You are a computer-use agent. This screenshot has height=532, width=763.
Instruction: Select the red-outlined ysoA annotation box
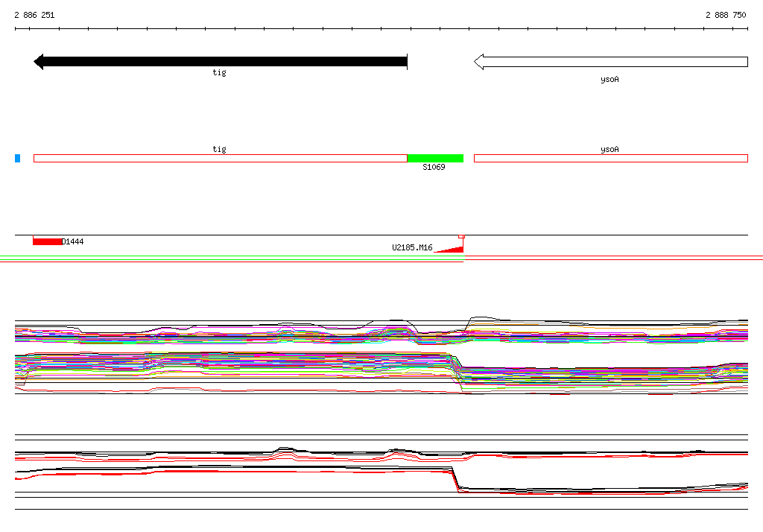611,158
